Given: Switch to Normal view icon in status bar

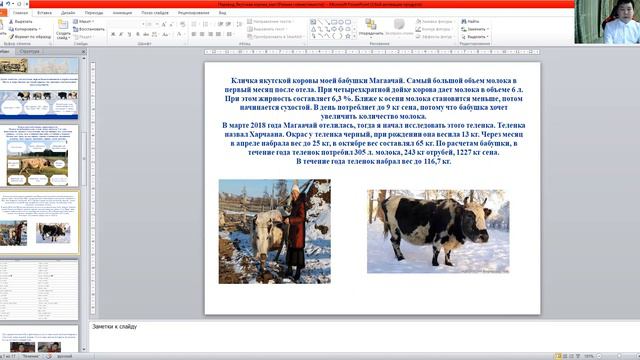Looking at the screenshot, I should coord(558,356).
